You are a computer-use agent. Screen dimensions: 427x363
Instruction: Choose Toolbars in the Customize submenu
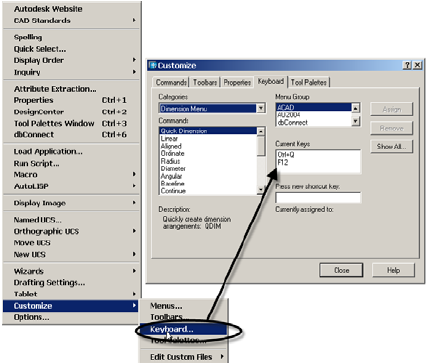click(183, 317)
